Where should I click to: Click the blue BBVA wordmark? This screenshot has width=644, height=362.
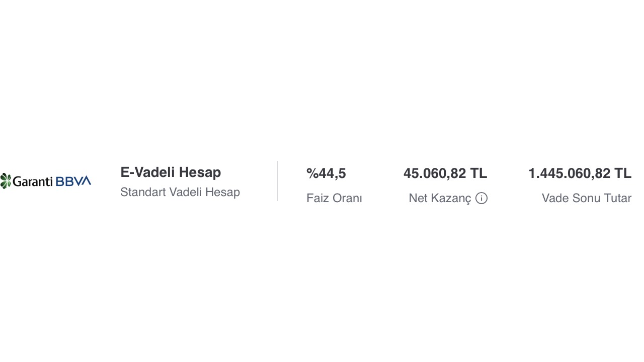pos(73,181)
